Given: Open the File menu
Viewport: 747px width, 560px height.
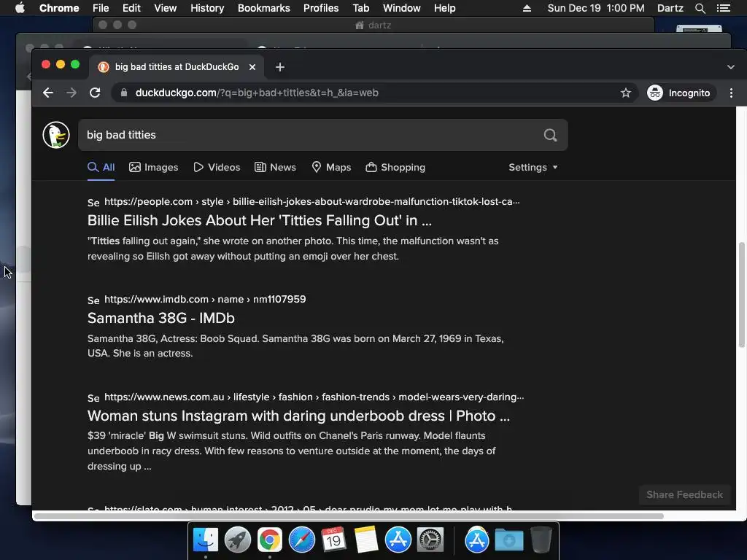Looking at the screenshot, I should click(101, 8).
